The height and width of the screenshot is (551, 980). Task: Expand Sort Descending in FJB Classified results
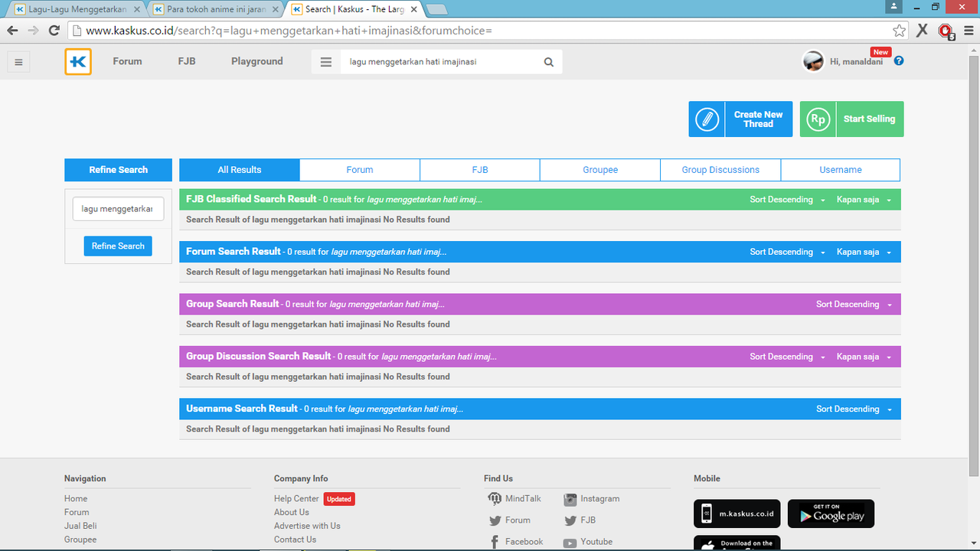tap(787, 200)
